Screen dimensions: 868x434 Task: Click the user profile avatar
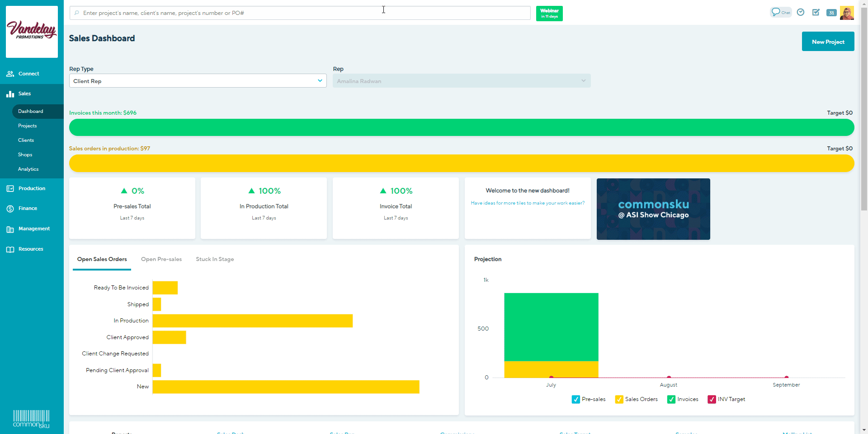pos(847,13)
